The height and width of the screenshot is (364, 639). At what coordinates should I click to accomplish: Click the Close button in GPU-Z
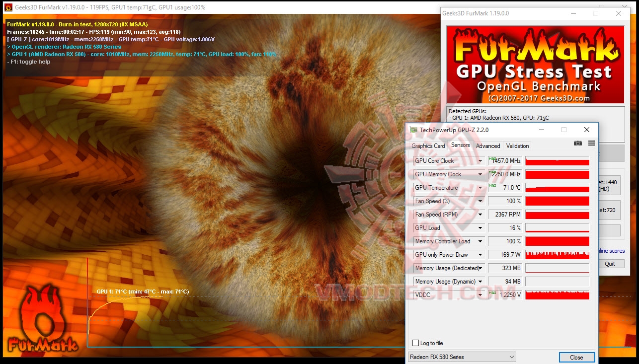click(x=576, y=357)
